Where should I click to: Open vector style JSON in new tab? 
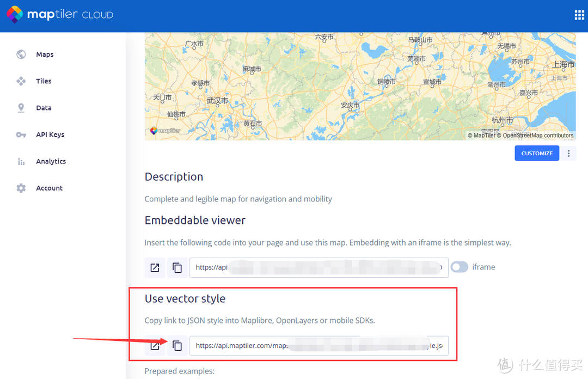click(155, 346)
